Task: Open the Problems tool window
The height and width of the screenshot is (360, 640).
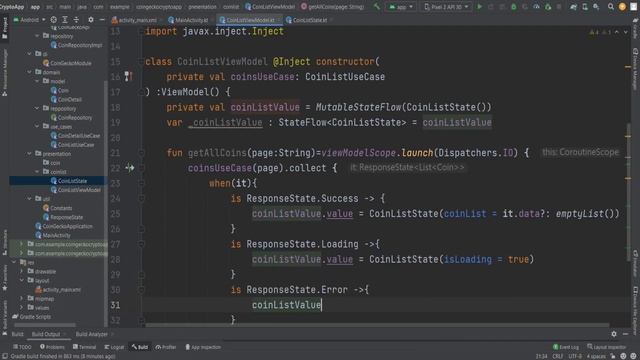Action: pos(52,347)
